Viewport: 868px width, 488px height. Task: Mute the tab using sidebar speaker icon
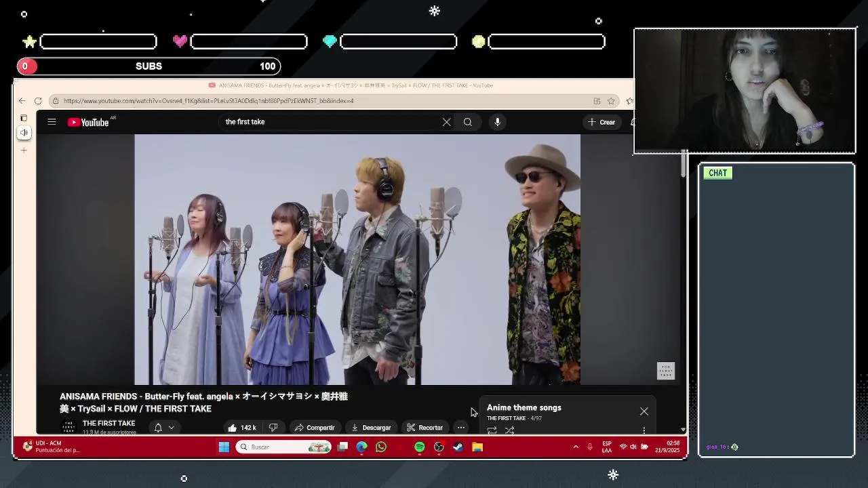click(24, 133)
